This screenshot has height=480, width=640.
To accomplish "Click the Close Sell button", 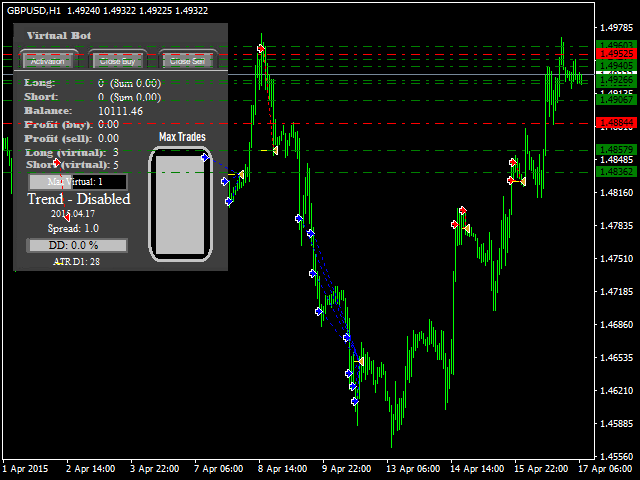I will pyautogui.click(x=187, y=61).
